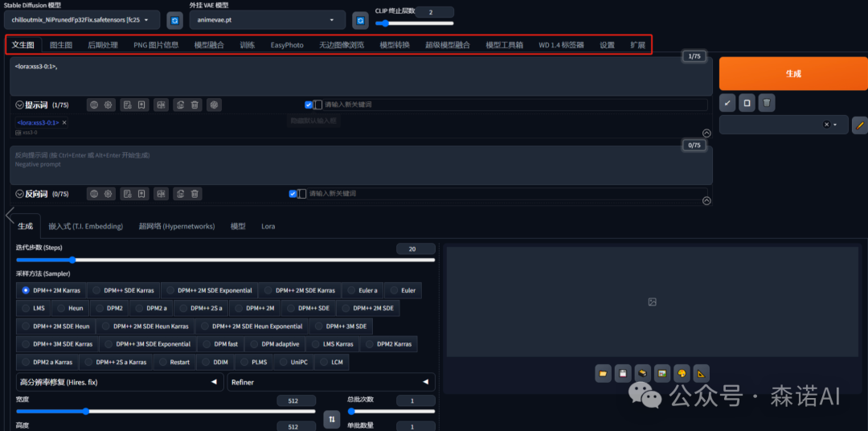Choose the UniPC sampler
The width and height of the screenshot is (868, 431).
pos(294,362)
